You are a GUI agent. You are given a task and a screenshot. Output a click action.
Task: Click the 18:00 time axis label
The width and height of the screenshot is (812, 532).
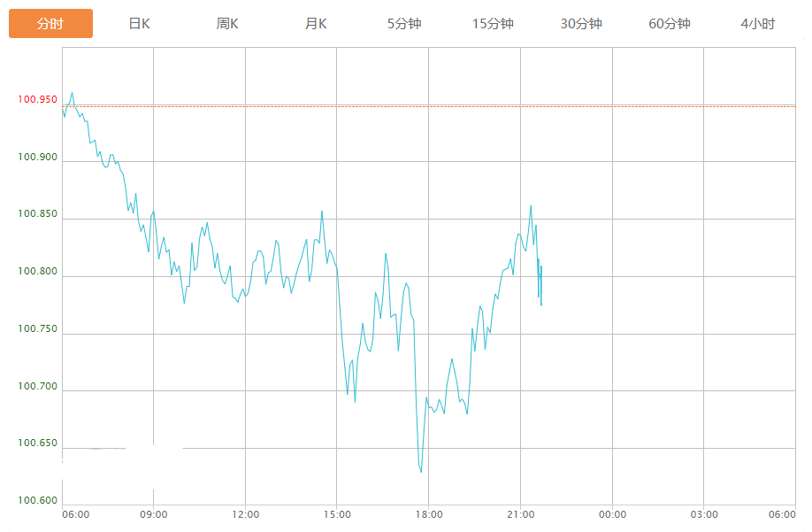pyautogui.click(x=429, y=515)
